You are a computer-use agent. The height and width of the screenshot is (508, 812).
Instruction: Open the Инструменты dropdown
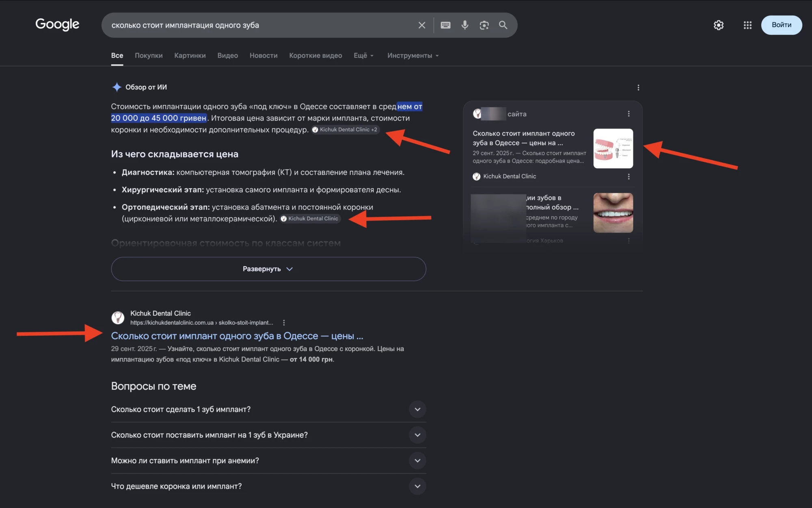(413, 56)
